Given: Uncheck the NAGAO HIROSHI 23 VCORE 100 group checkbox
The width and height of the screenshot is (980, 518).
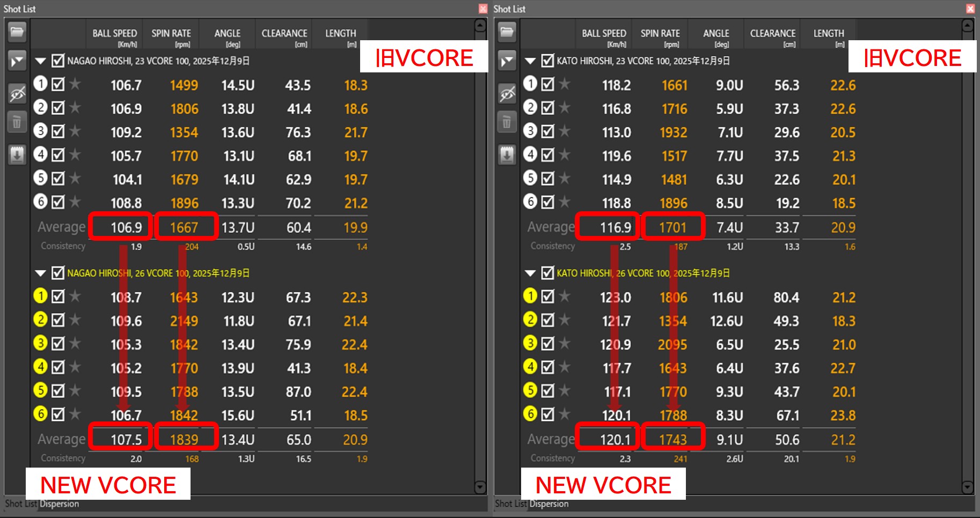Looking at the screenshot, I should tap(58, 61).
